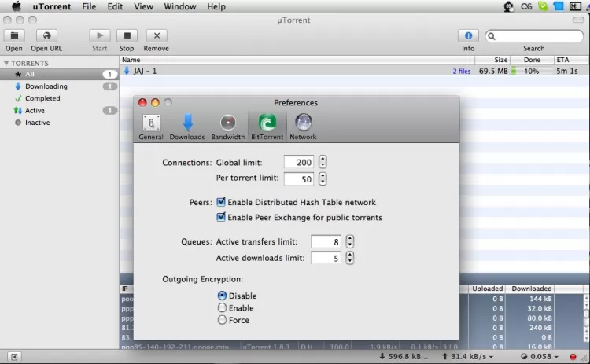Image resolution: width=590 pixels, height=364 pixels.
Task: Click the Open URL toolbar icon
Action: [46, 35]
